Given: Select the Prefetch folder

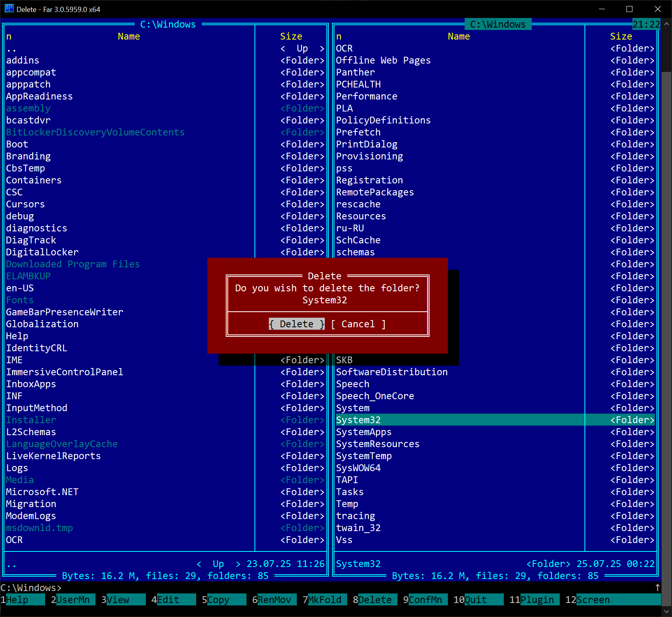Looking at the screenshot, I should coord(495,132).
